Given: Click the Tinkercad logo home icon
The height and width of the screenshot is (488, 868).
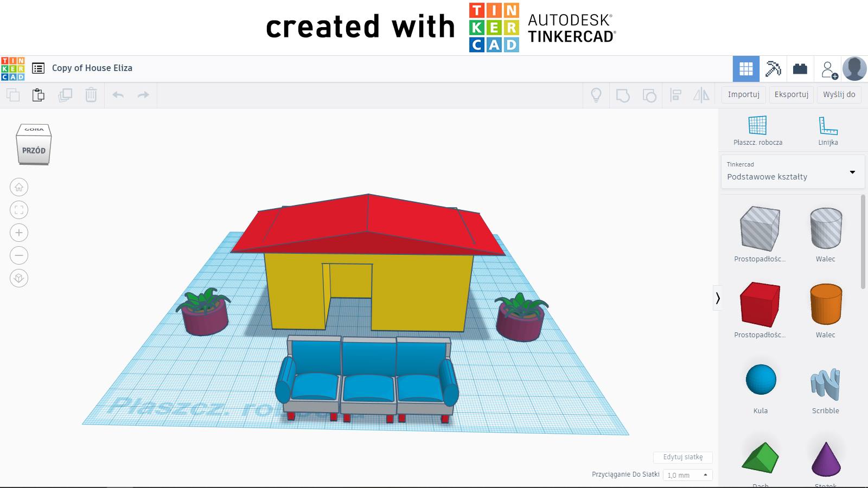Looking at the screenshot, I should [x=13, y=69].
